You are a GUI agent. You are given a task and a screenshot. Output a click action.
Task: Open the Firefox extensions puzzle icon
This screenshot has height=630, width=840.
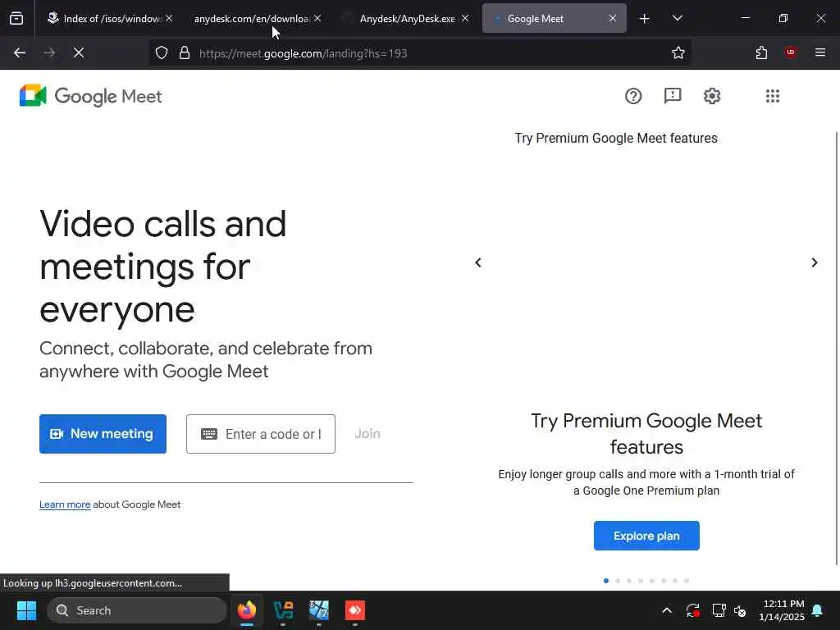[x=761, y=53]
